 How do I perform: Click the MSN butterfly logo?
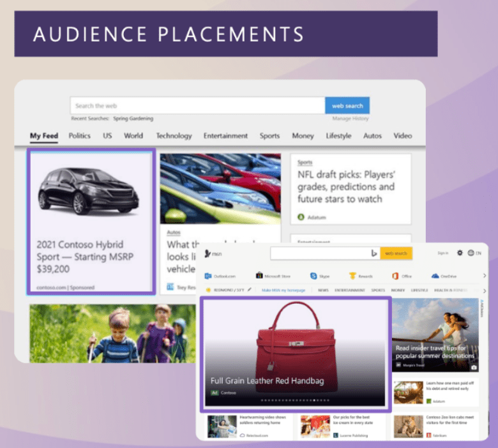pos(207,253)
